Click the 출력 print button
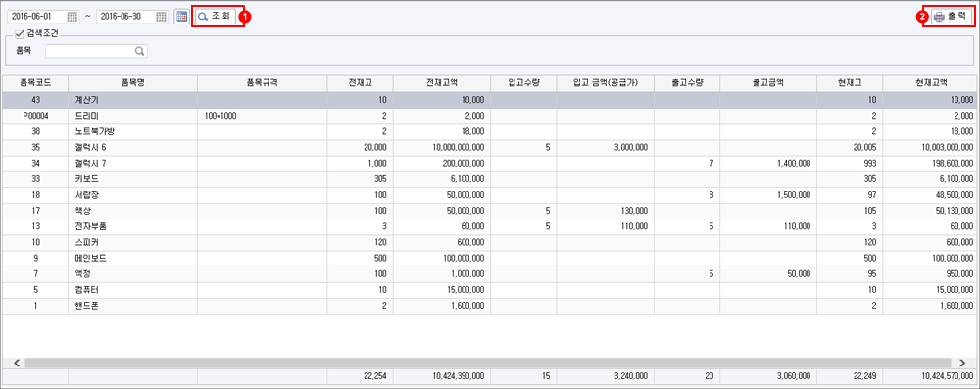This screenshot has width=980, height=389. point(952,17)
